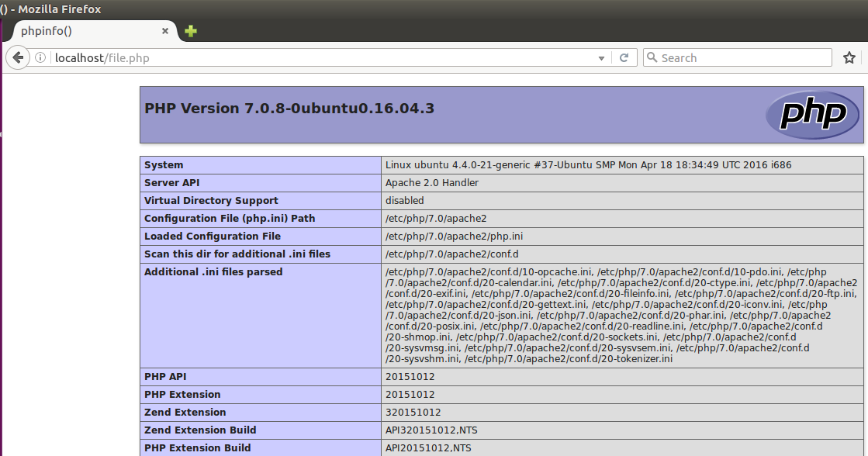Click the PHP Extension Build label

(x=197, y=447)
